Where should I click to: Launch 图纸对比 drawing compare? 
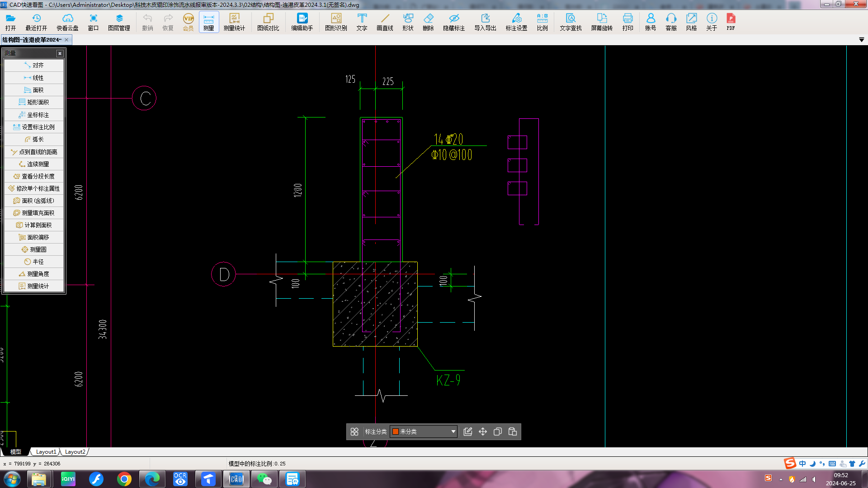268,22
